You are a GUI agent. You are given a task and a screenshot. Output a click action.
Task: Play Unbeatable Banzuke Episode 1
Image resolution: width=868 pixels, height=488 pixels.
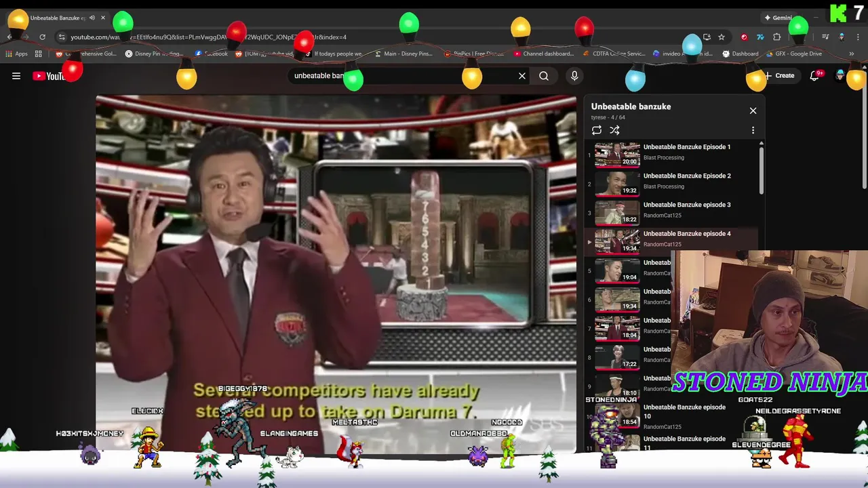[x=687, y=146]
